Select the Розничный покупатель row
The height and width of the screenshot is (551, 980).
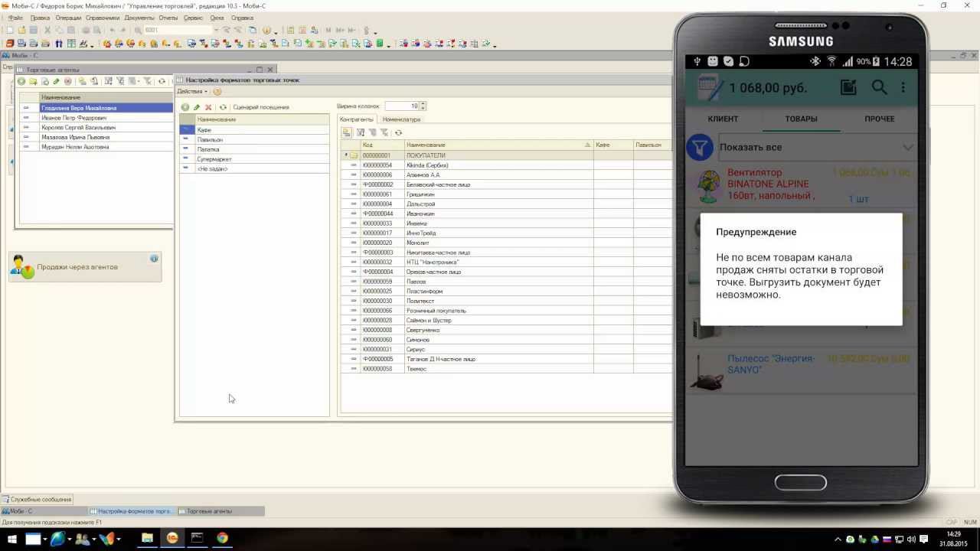[506, 311]
